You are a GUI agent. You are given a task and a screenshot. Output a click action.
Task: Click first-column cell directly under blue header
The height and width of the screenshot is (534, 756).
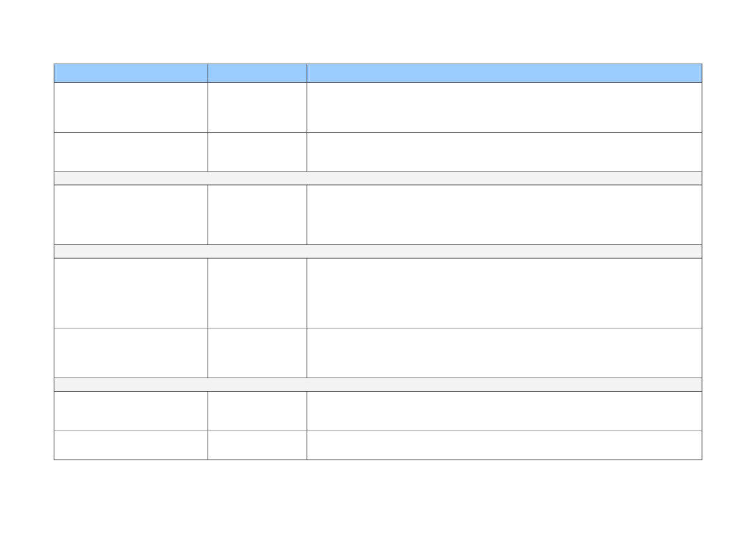(x=131, y=107)
